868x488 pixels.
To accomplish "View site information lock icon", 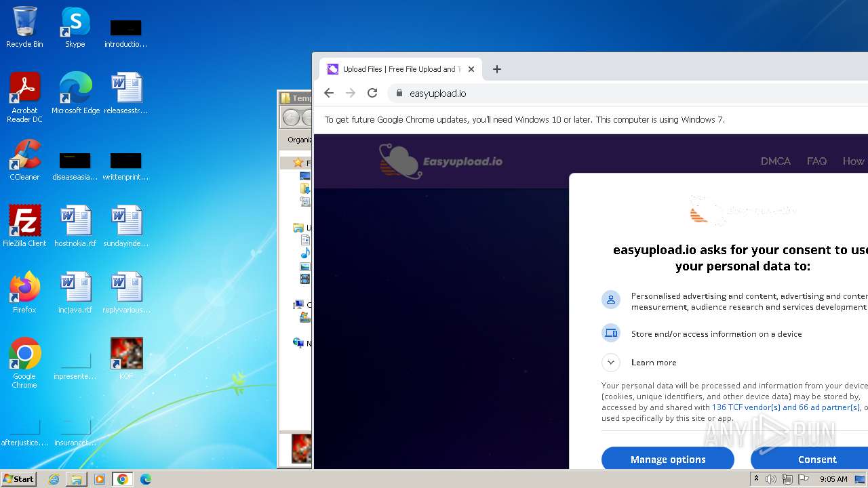I will coord(399,94).
